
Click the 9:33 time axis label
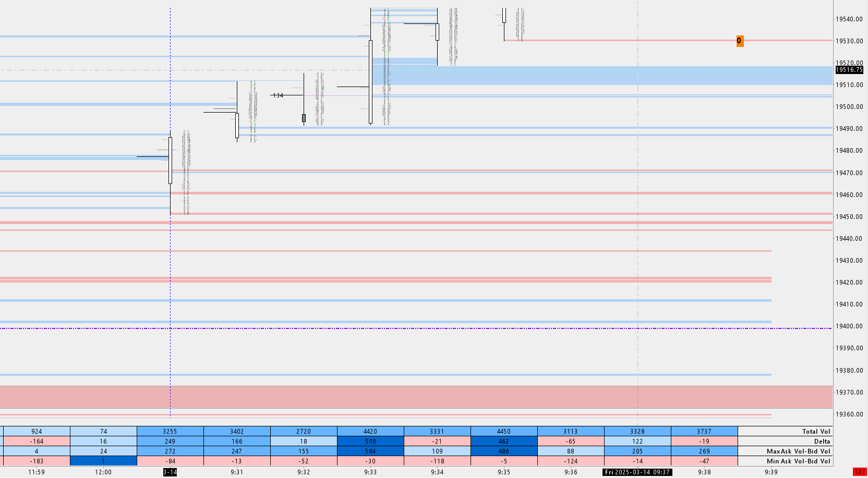(370, 472)
